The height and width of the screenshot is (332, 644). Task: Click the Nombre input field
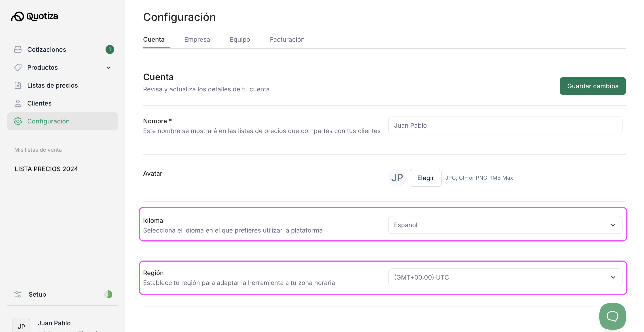pos(505,125)
